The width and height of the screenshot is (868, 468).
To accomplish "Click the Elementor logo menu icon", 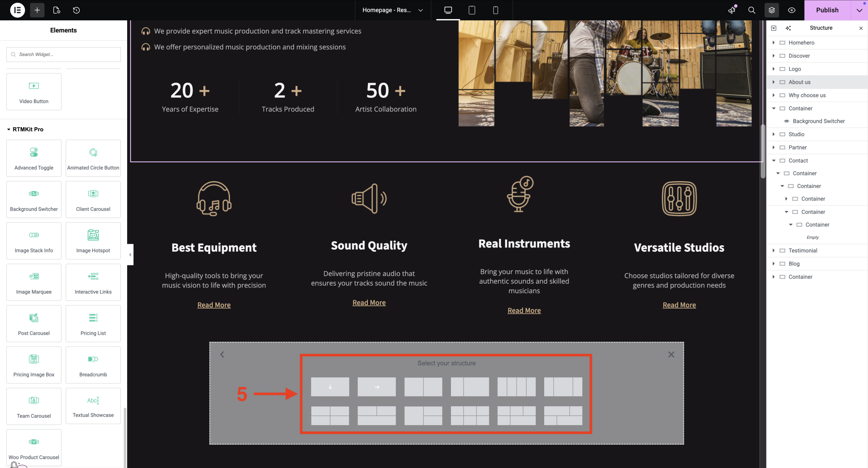I will click(x=17, y=10).
